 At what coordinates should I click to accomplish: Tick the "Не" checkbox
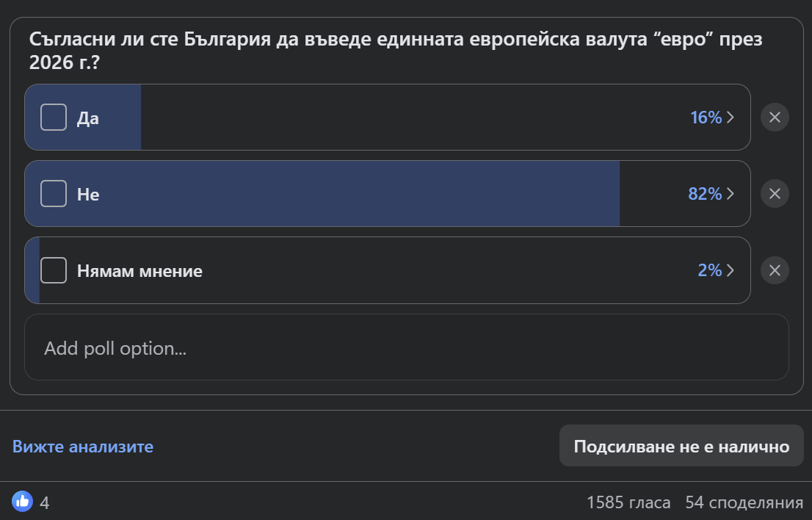coord(54,194)
